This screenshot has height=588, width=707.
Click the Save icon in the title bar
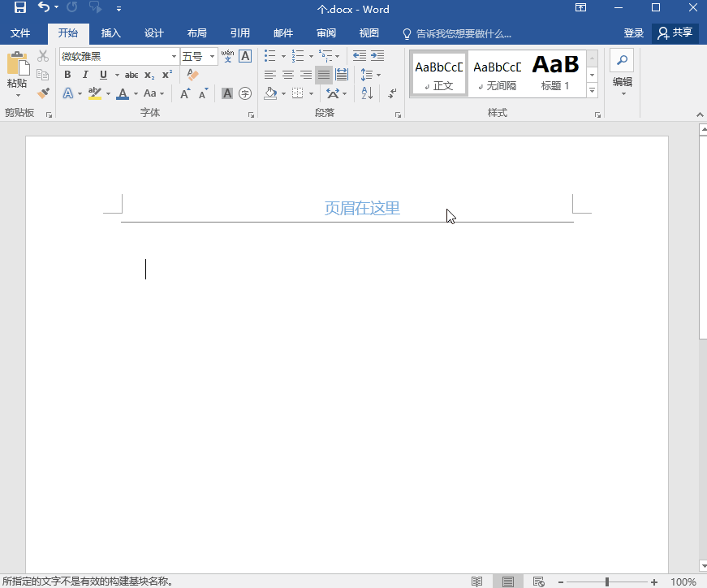coord(19,9)
